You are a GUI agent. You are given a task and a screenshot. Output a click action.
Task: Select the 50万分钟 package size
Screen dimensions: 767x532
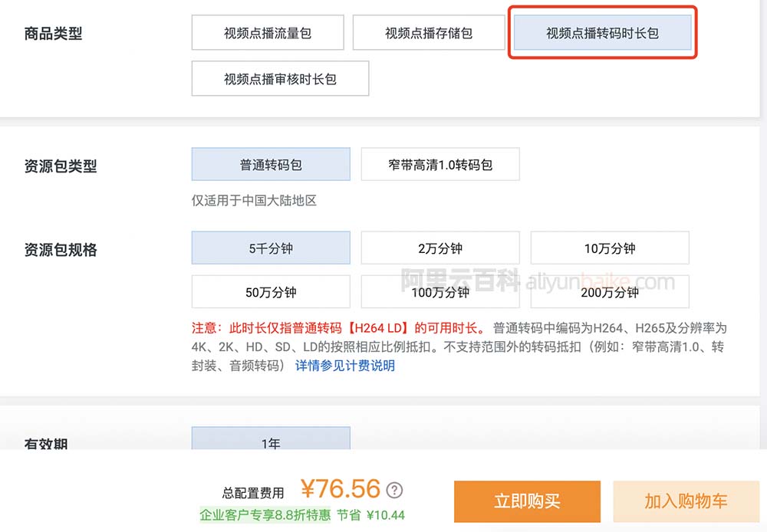pos(271,292)
